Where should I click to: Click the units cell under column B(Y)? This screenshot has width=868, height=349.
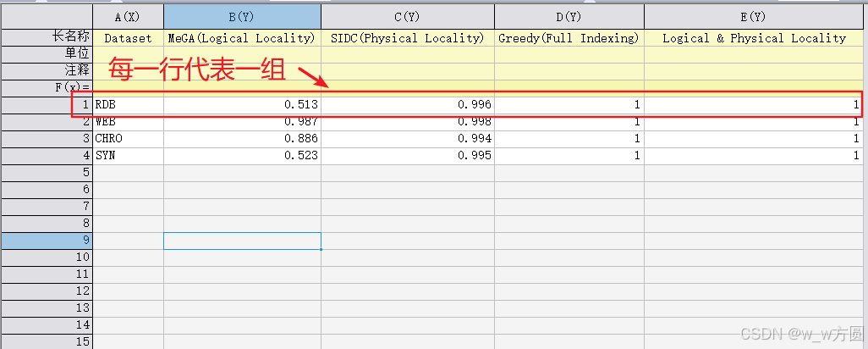[x=242, y=54]
